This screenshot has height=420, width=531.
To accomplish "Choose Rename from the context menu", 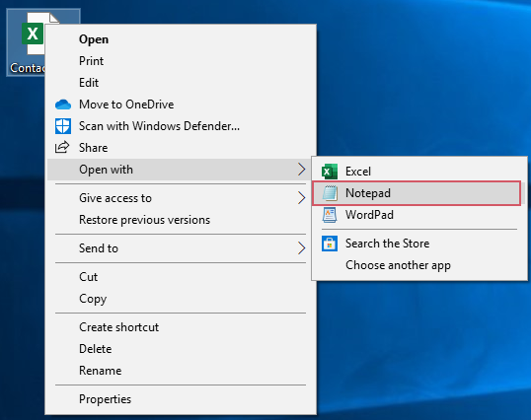I will [x=181, y=371].
